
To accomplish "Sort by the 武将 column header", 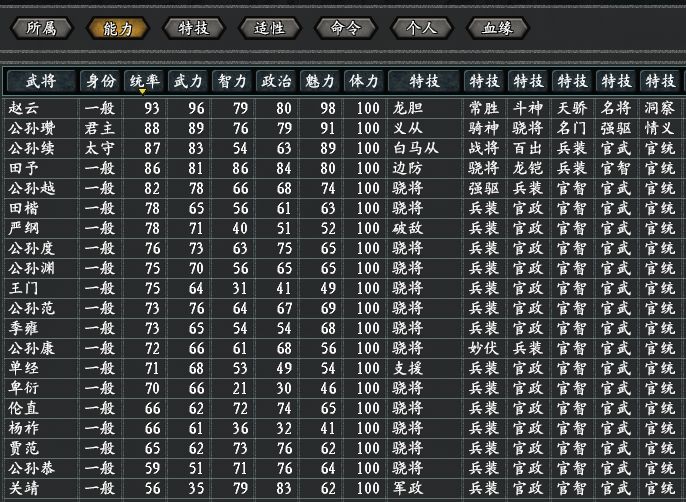I will (41, 81).
